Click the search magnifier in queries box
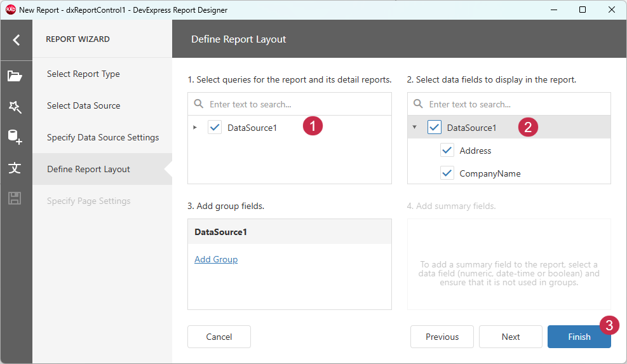627x364 pixels. 198,104
